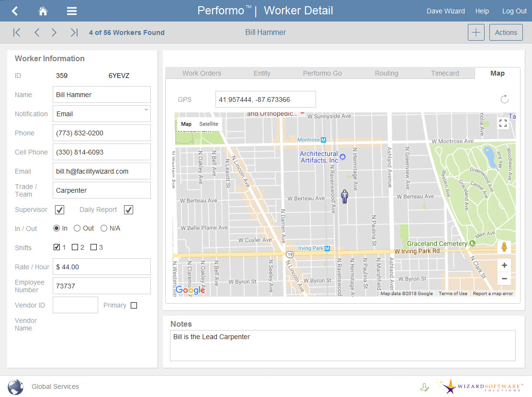Click the Street View pegman icon
Image resolution: width=532 pixels, height=397 pixels.
pyautogui.click(x=504, y=247)
